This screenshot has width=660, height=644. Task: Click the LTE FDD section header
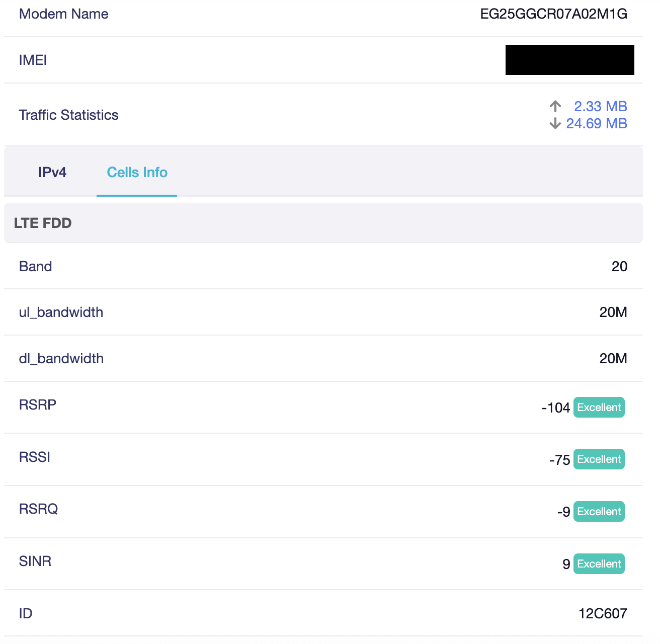pyautogui.click(x=43, y=223)
